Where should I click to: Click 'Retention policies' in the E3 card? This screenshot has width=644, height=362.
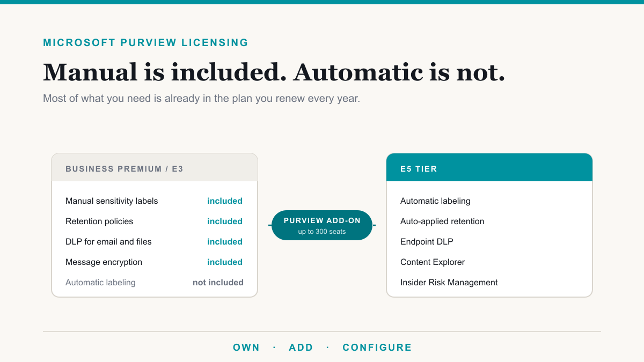[x=99, y=221]
